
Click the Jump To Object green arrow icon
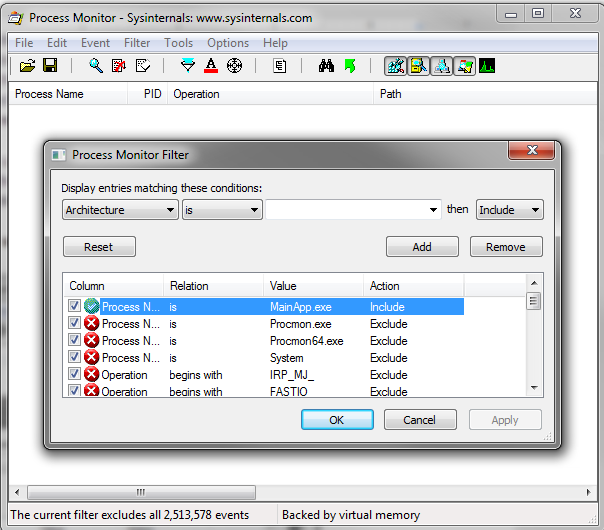pyautogui.click(x=350, y=66)
